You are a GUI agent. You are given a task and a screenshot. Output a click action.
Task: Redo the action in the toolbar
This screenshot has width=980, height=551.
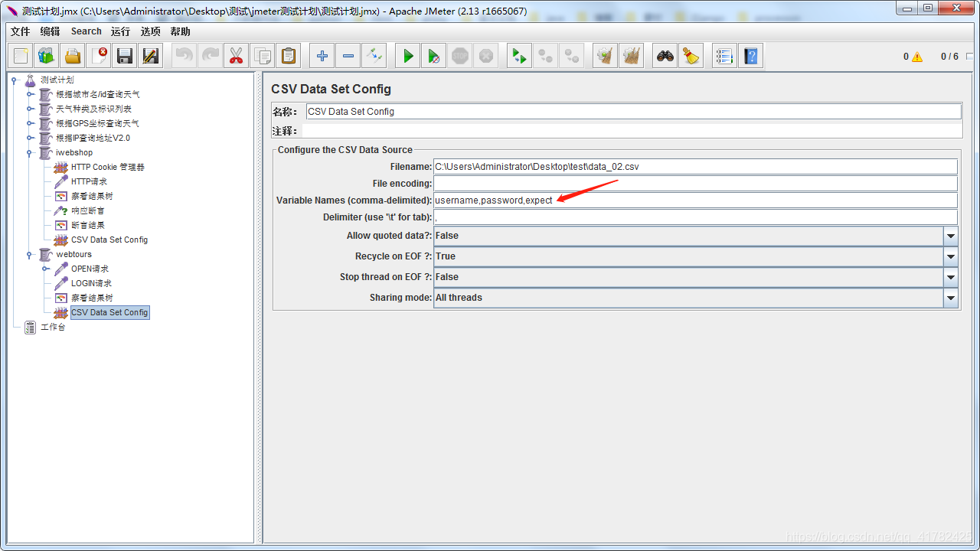pyautogui.click(x=210, y=56)
